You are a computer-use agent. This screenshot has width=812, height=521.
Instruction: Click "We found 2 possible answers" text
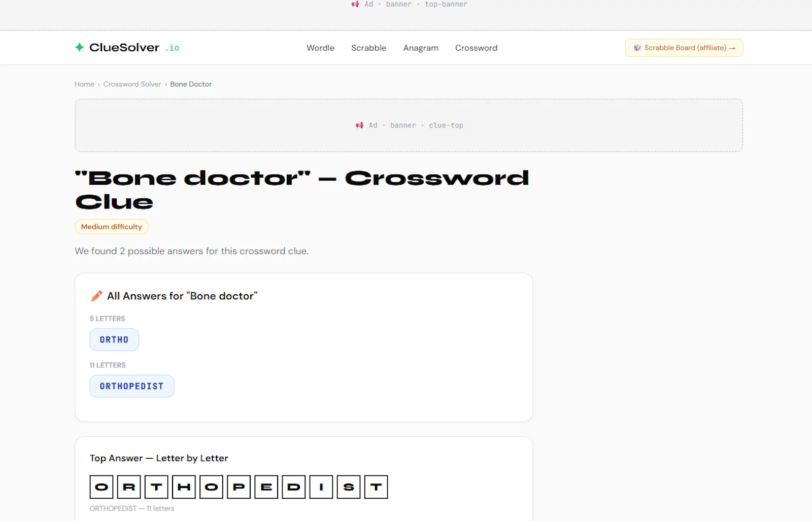click(x=191, y=251)
